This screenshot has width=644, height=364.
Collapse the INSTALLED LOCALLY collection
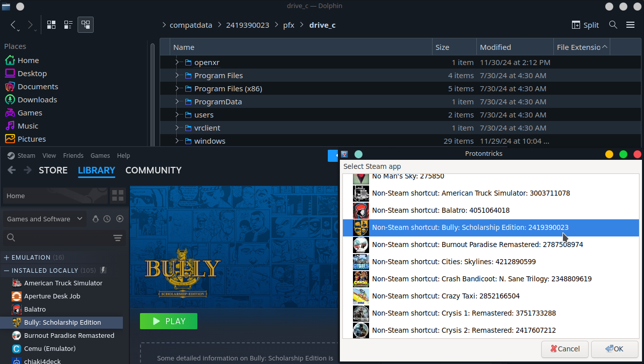click(x=7, y=270)
